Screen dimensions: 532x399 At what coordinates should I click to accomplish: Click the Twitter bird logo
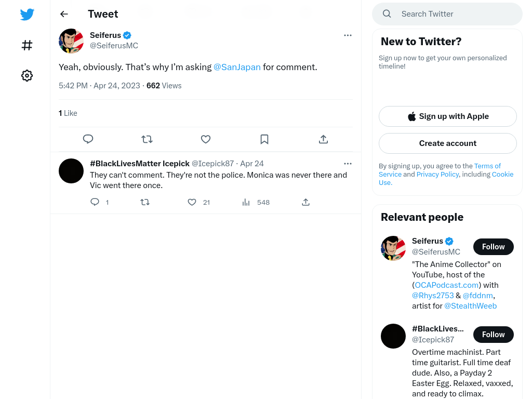(x=27, y=14)
